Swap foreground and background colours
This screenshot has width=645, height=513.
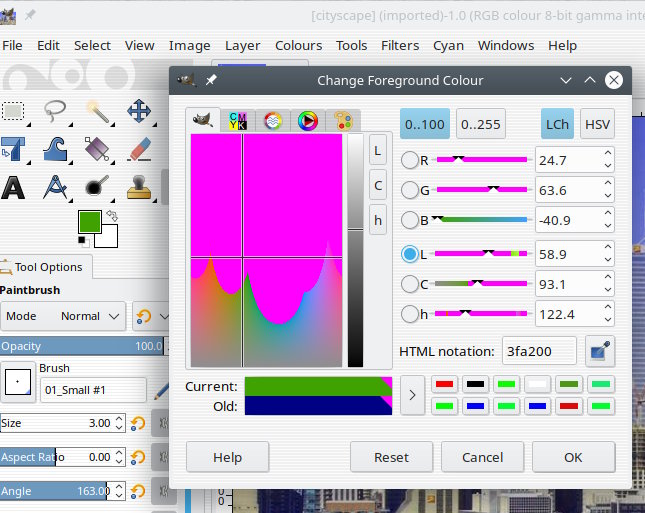pyautogui.click(x=112, y=216)
